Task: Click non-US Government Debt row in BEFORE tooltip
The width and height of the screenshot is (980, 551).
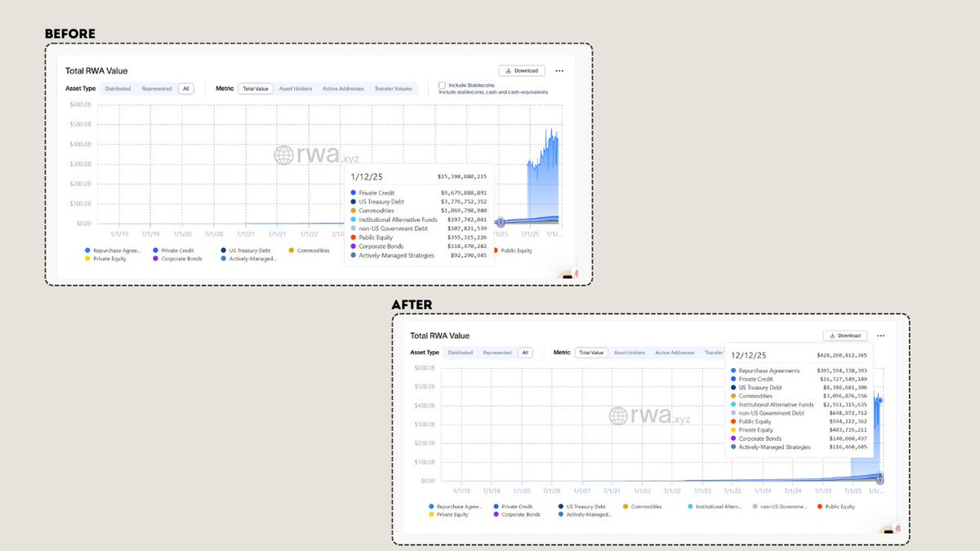Action: pyautogui.click(x=418, y=229)
